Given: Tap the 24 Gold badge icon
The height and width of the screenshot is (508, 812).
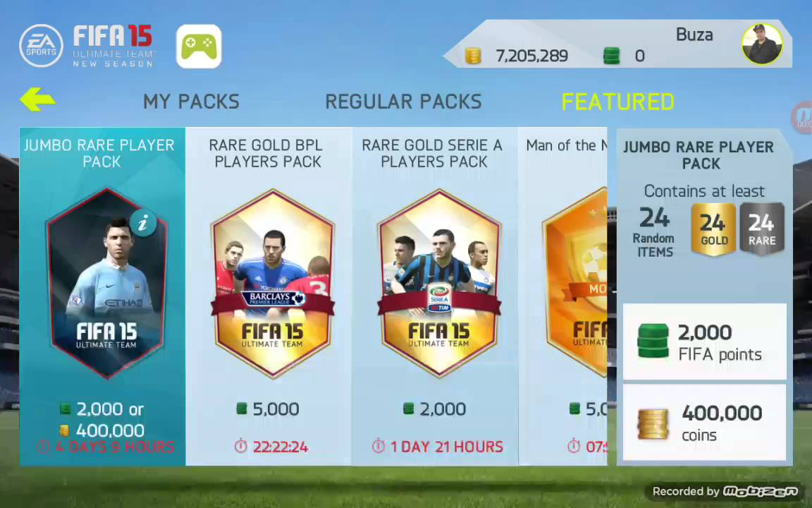Looking at the screenshot, I should 713,229.
